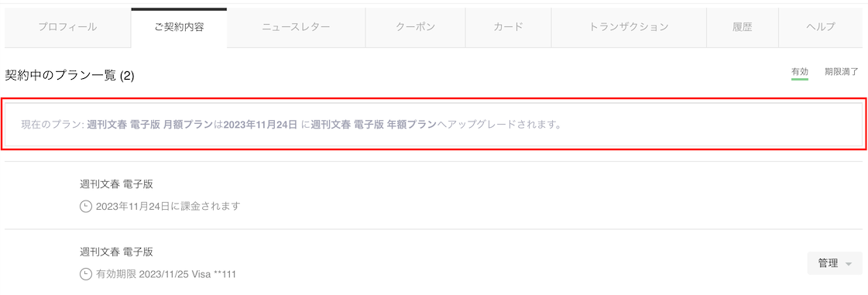Switch to the ニュースレター tab
Image resolution: width=868 pixels, height=295 pixels.
(x=296, y=27)
